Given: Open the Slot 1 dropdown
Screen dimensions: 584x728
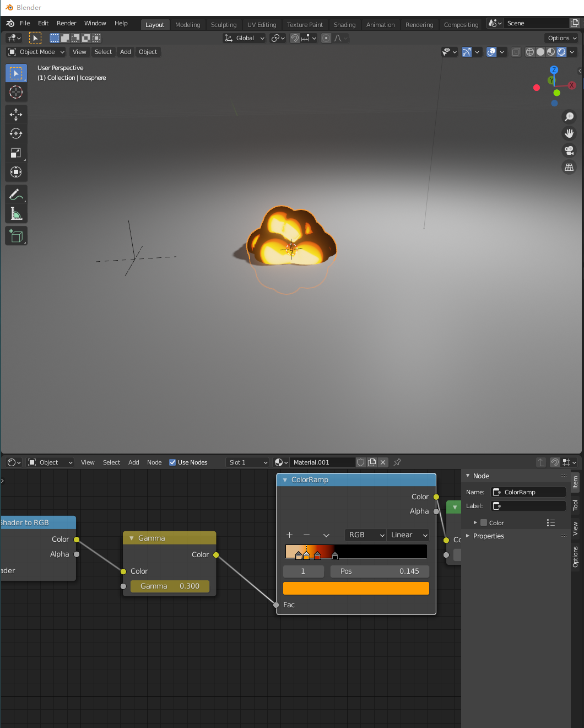Looking at the screenshot, I should click(248, 462).
